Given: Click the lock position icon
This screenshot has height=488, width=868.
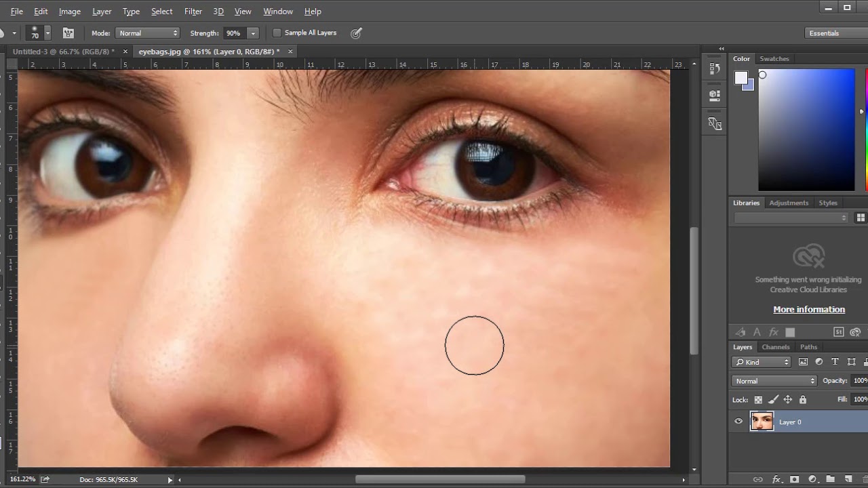Looking at the screenshot, I should point(788,400).
